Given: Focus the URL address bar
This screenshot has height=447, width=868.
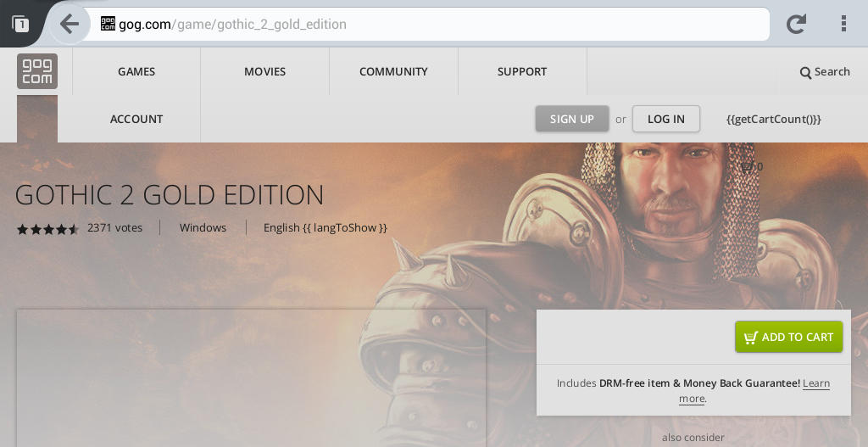Looking at the screenshot, I should [426, 24].
